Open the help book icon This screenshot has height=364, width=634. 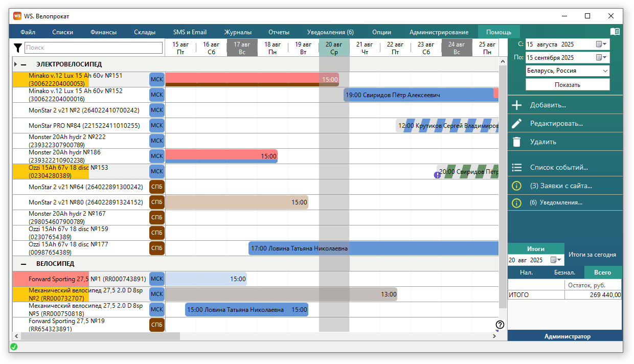coord(615,32)
